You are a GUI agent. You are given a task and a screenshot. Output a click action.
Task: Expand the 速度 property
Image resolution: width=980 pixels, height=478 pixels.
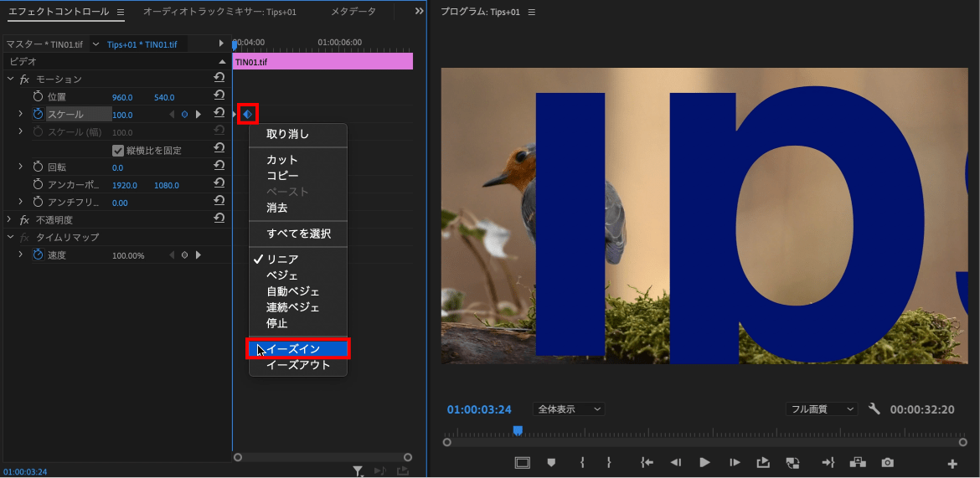coord(20,255)
